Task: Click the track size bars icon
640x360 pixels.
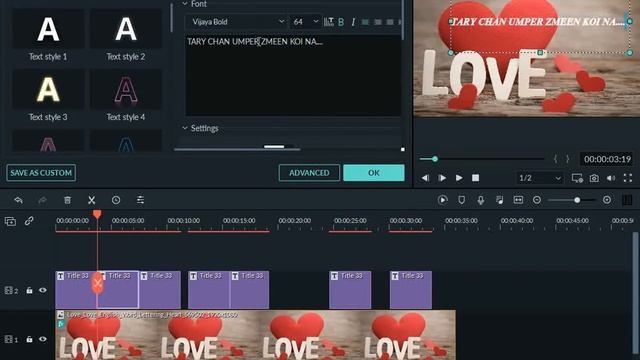Action: pyautogui.click(x=627, y=200)
